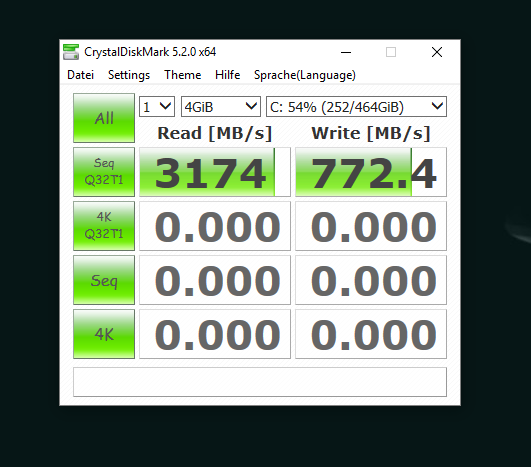Run the plain 4K benchmark

(104, 334)
